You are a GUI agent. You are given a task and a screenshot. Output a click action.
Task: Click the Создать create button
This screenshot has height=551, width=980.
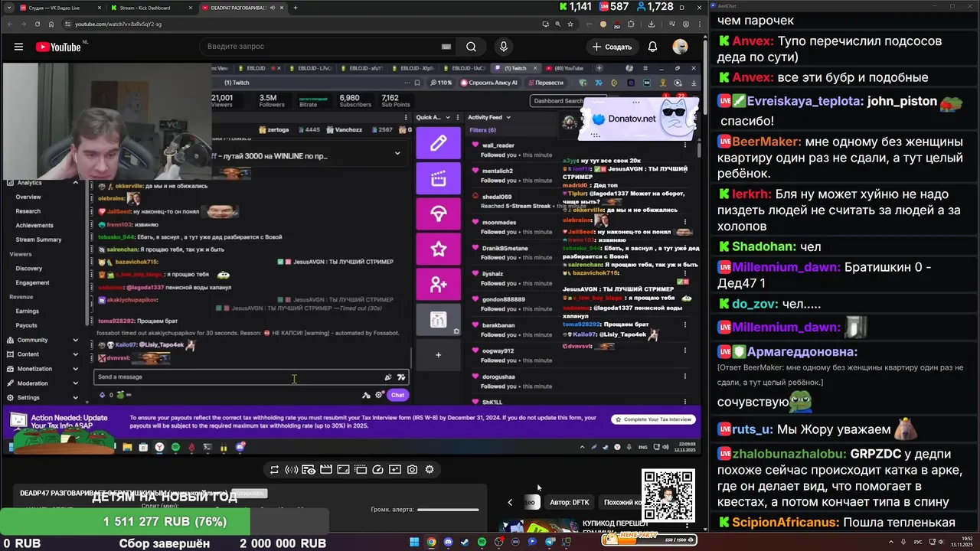612,47
